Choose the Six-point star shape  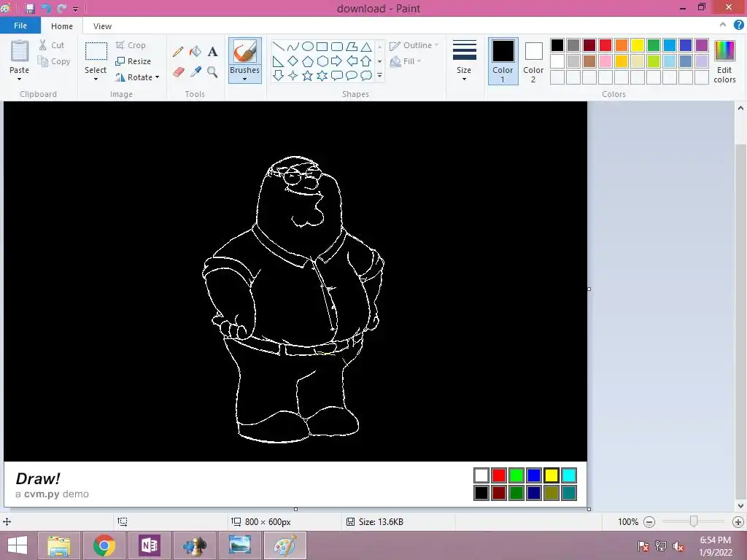[322, 75]
